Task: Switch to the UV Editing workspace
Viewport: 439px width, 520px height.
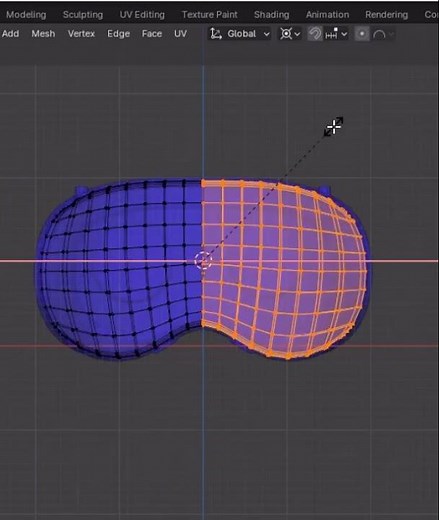Action: click(x=142, y=15)
